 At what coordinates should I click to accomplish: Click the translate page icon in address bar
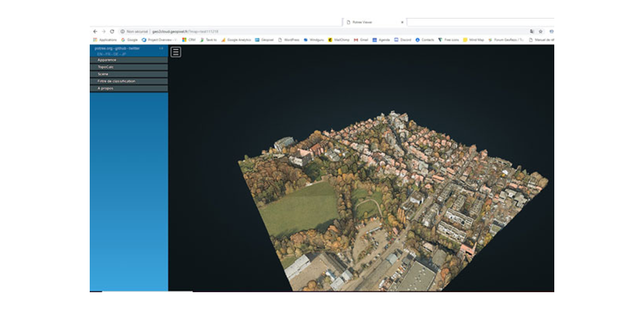pyautogui.click(x=532, y=31)
